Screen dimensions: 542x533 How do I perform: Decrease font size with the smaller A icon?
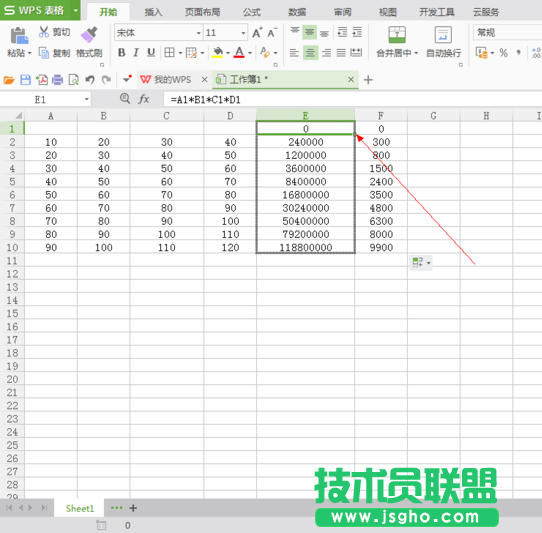coord(272,32)
